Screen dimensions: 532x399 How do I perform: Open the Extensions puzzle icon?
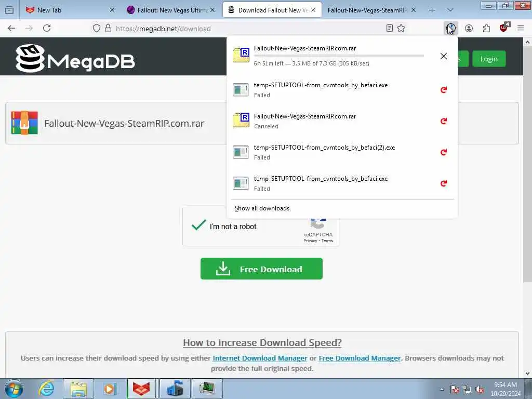click(486, 28)
